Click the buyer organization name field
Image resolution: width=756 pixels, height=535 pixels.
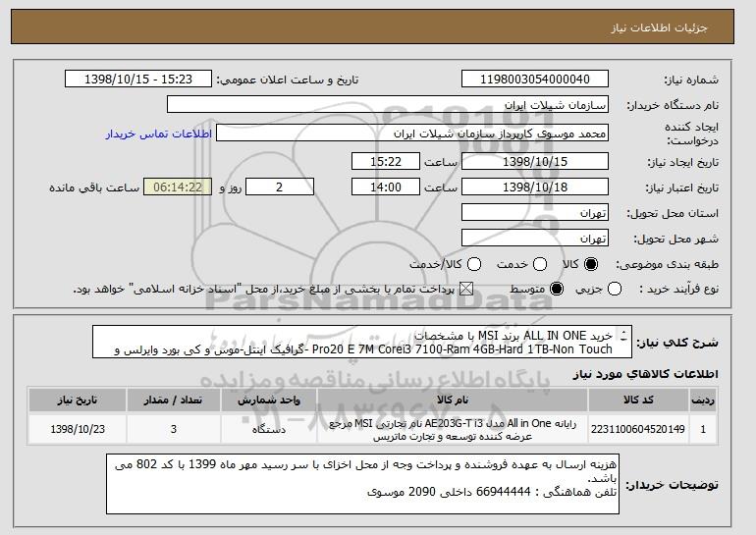(388, 105)
